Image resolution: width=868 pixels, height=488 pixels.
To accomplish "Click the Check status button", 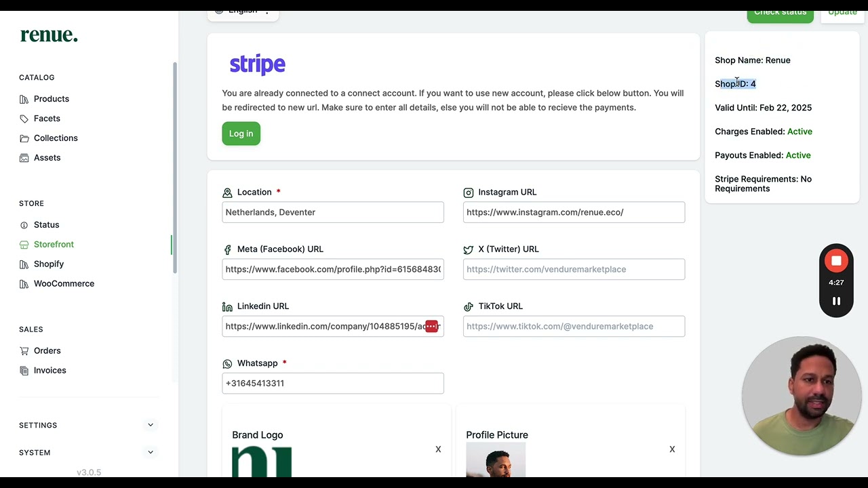I will [780, 14].
